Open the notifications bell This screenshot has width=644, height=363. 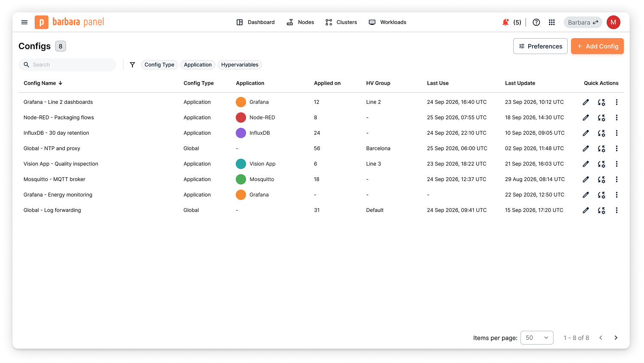tap(506, 22)
